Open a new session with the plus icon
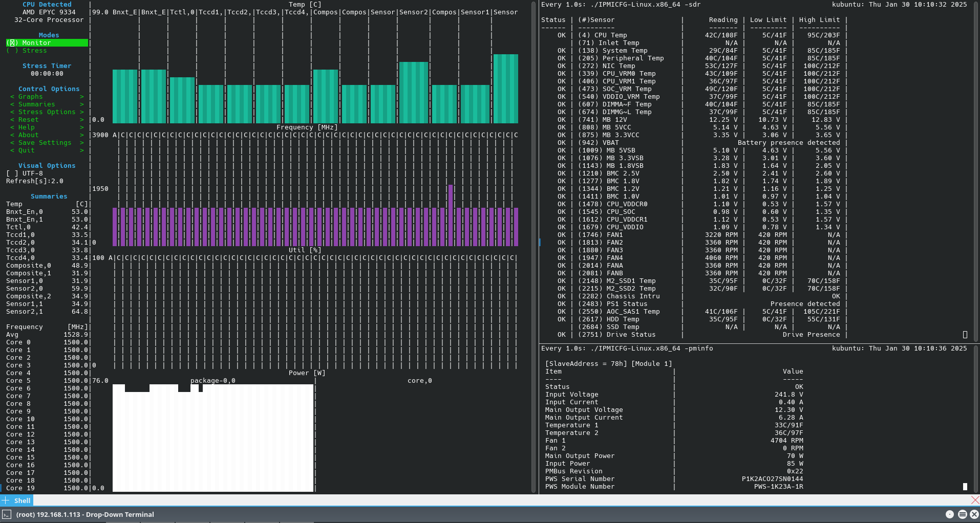This screenshot has height=523, width=980. [x=6, y=500]
